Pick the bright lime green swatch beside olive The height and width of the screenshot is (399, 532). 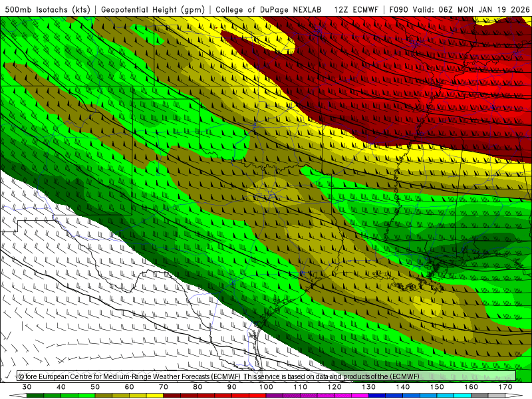pos(86,396)
